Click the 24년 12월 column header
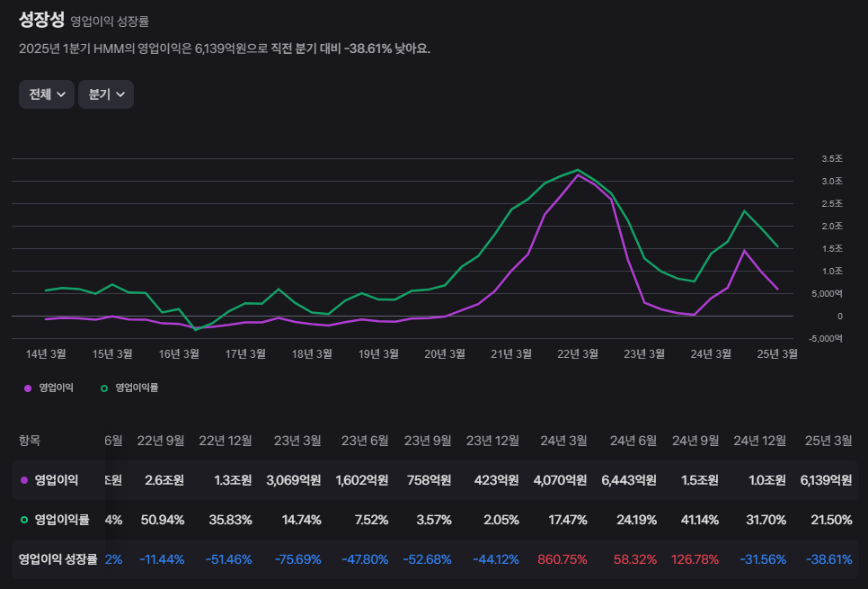The width and height of the screenshot is (868, 589). click(759, 441)
